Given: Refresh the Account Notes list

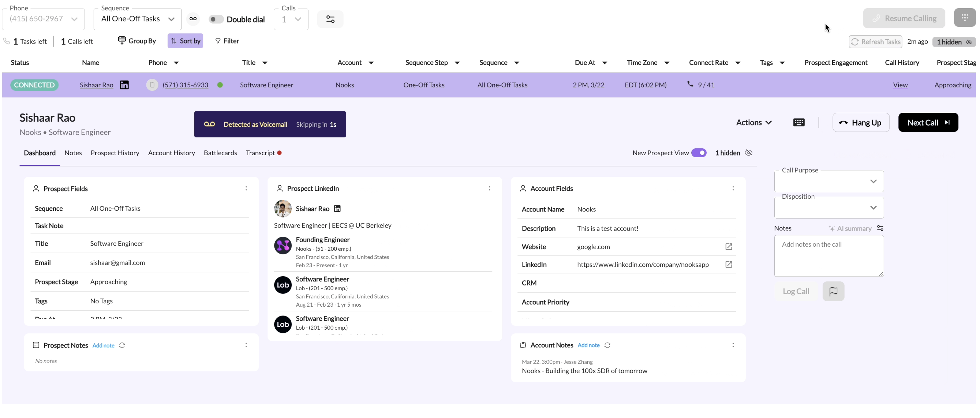Looking at the screenshot, I should pos(608,345).
